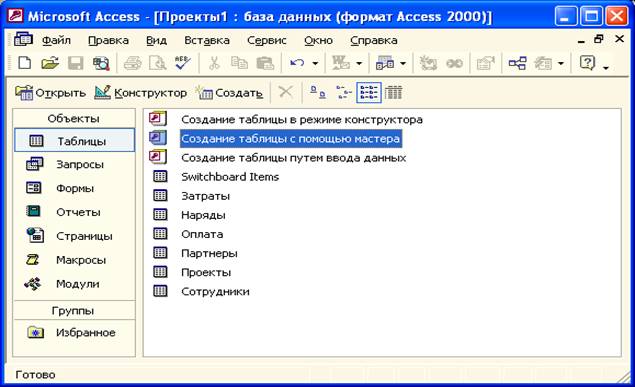Toggle the List view button
The image size is (635, 387).
tap(369, 92)
